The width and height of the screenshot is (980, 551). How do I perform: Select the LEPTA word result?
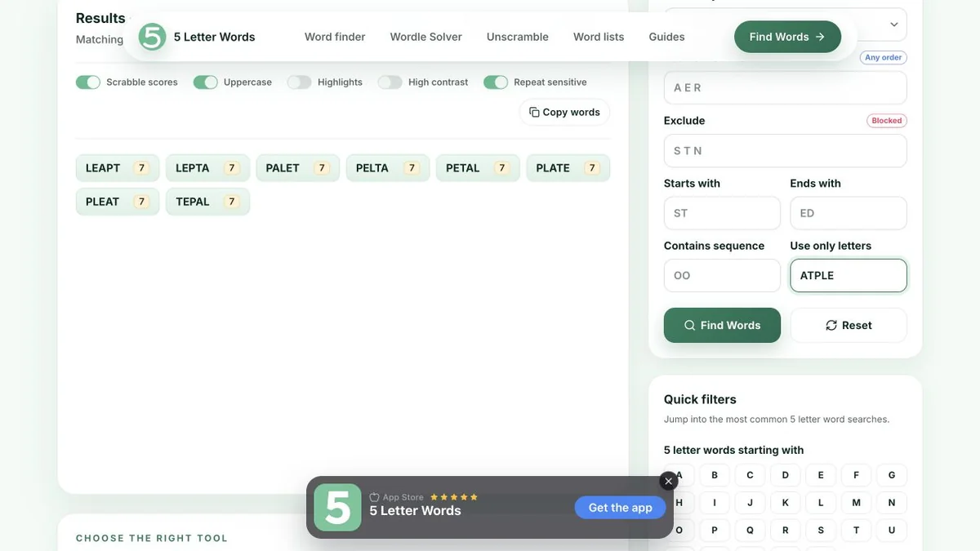coord(207,168)
